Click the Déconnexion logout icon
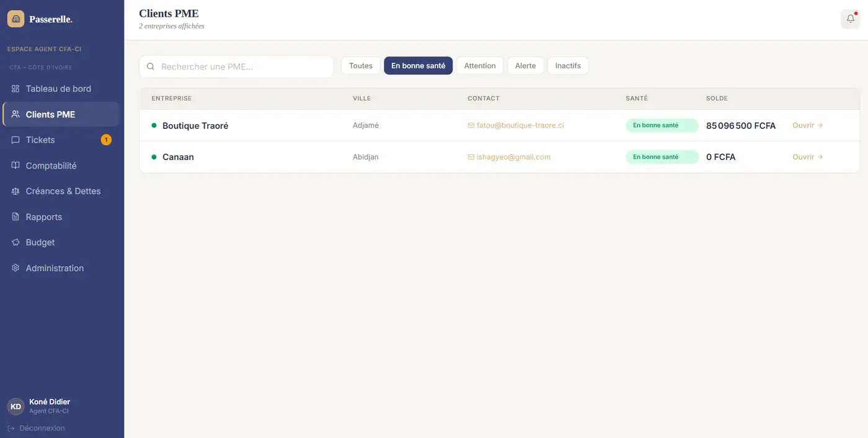This screenshot has height=438, width=868. 11,428
